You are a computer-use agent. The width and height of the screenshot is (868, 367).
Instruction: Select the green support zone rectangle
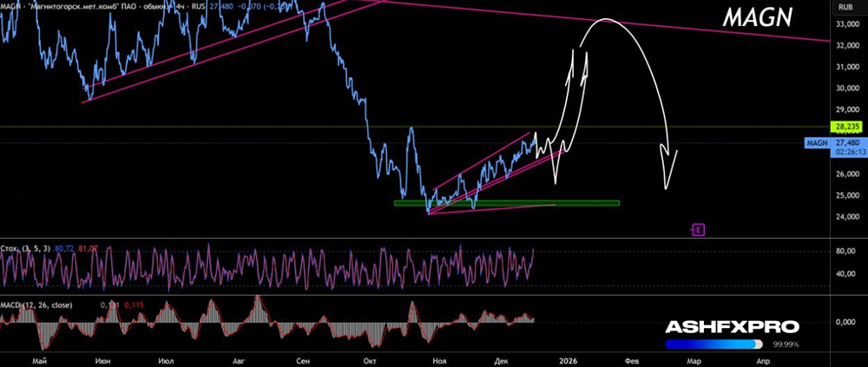(x=507, y=203)
